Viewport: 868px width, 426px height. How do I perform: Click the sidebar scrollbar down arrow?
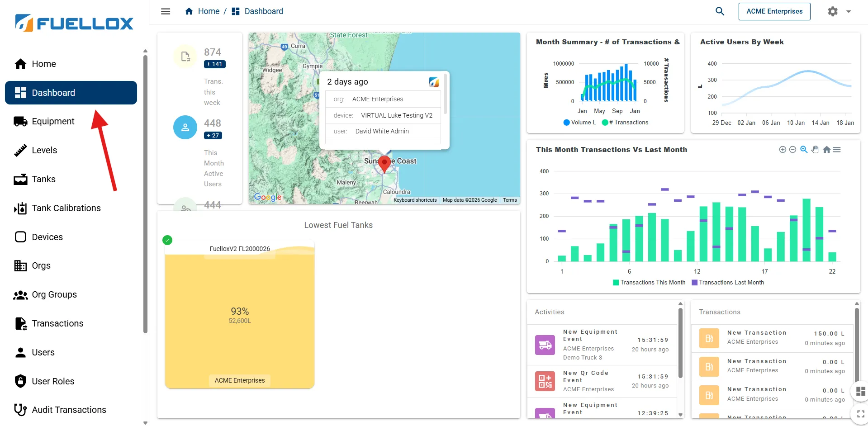coord(145,423)
